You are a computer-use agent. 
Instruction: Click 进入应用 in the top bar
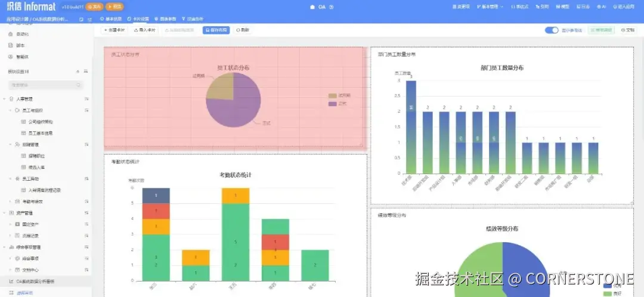[x=624, y=7]
